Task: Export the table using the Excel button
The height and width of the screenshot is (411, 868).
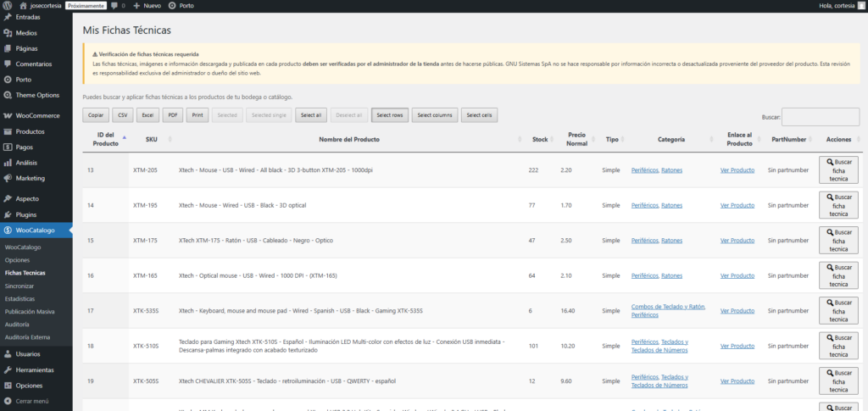Action: (147, 114)
